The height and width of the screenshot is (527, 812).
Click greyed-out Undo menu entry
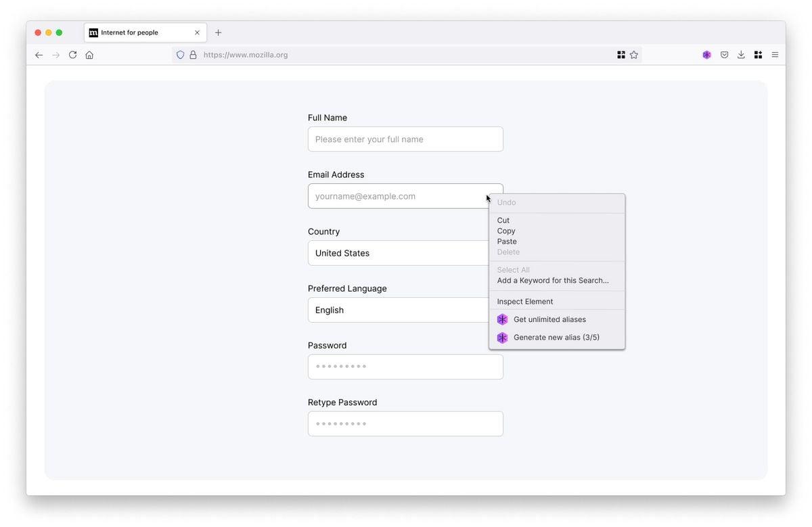pos(506,202)
